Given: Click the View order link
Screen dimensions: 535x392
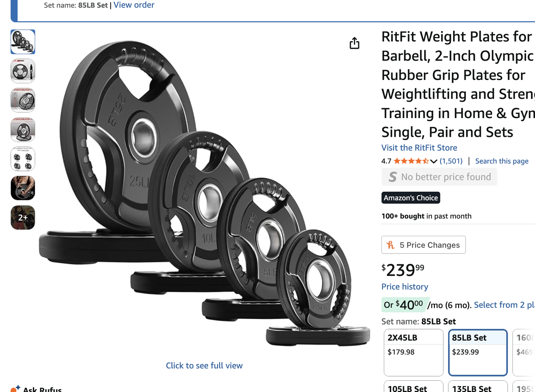Looking at the screenshot, I should (134, 5).
